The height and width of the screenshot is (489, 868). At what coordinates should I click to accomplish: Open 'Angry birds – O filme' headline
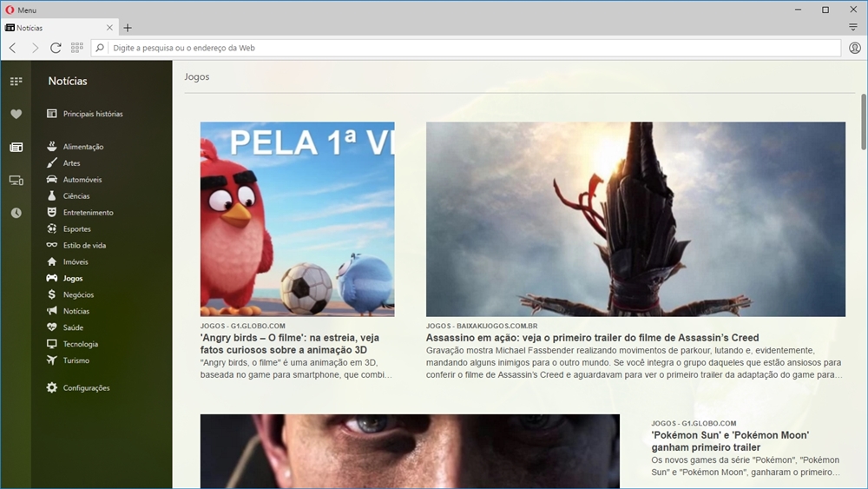(290, 344)
